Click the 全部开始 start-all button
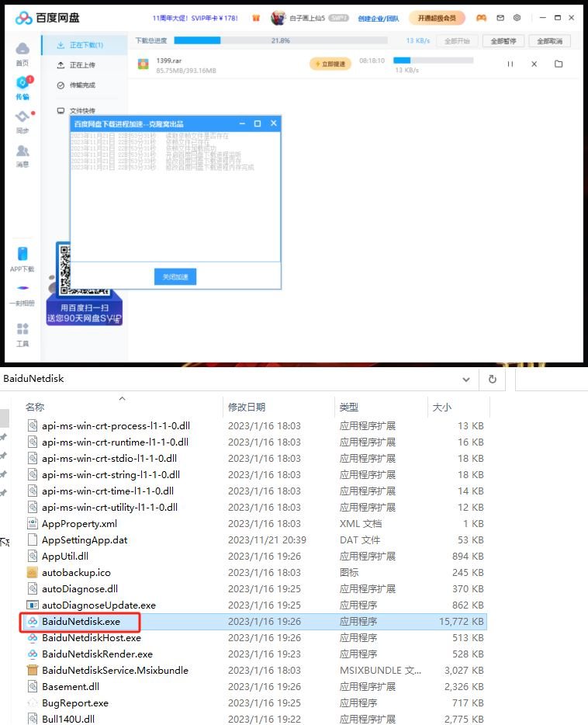 (457, 41)
